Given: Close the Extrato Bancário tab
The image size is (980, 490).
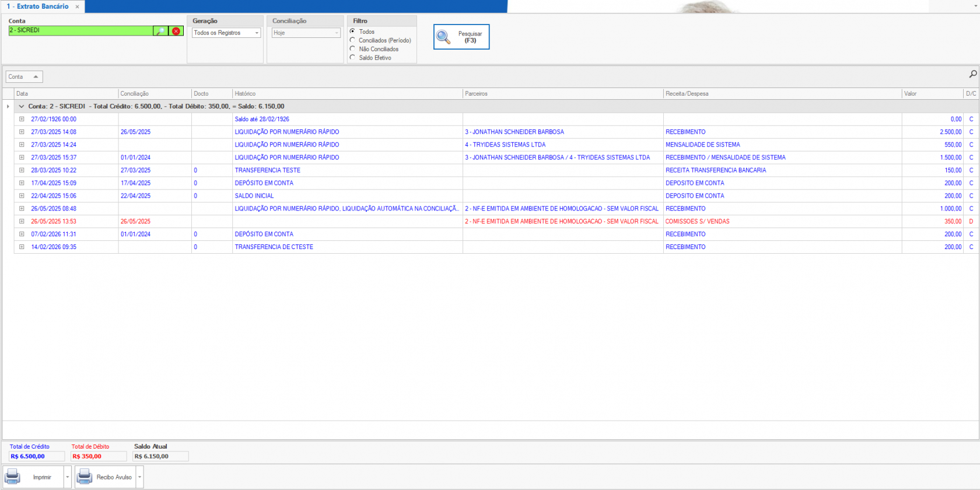Looking at the screenshot, I should coord(77,6).
